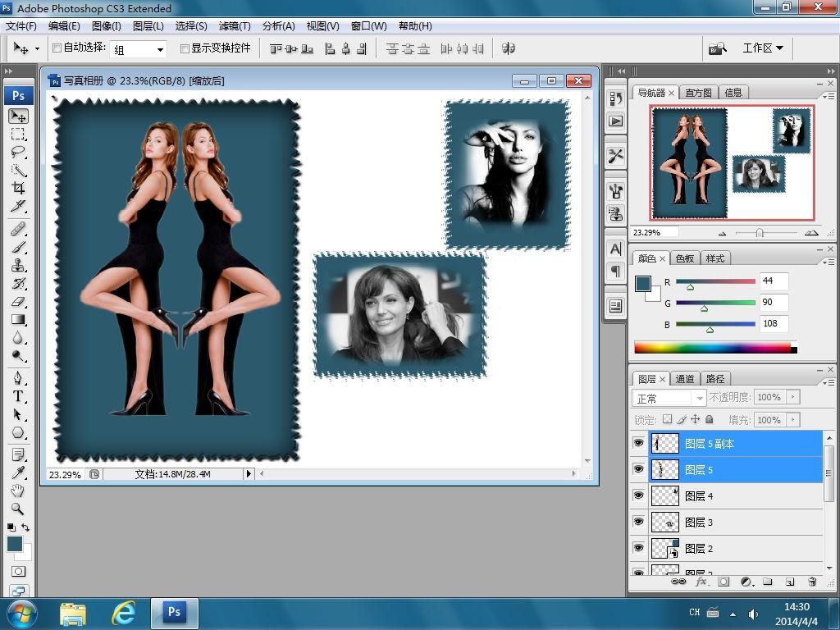
Task: Select the Horizontal Type tool
Action: click(18, 396)
